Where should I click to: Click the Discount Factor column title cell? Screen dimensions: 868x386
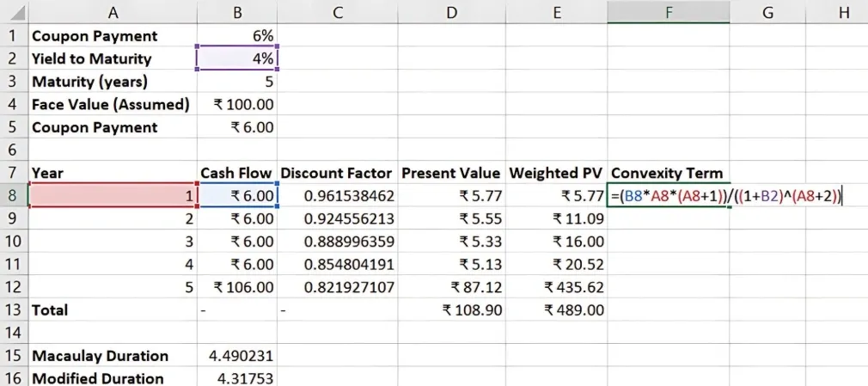coord(337,173)
